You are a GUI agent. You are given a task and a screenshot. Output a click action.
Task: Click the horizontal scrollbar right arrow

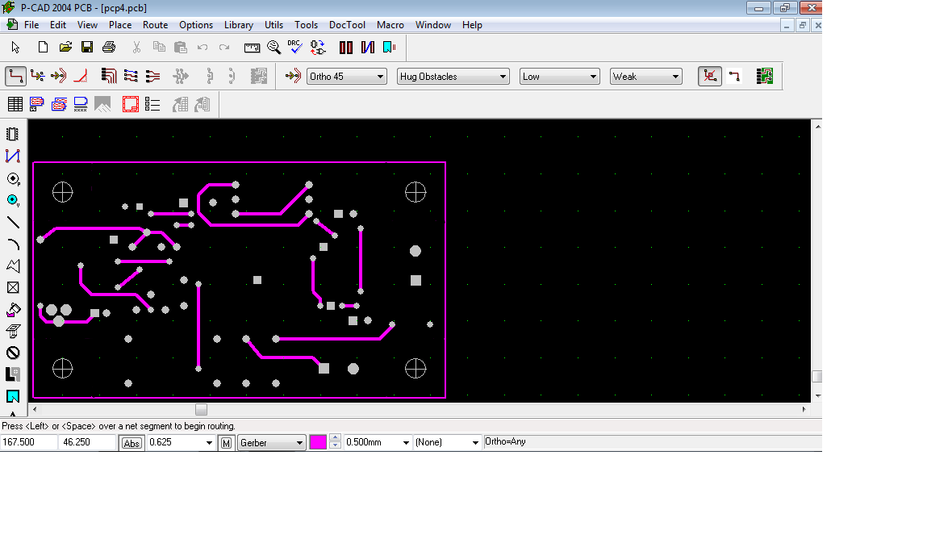[x=804, y=409]
